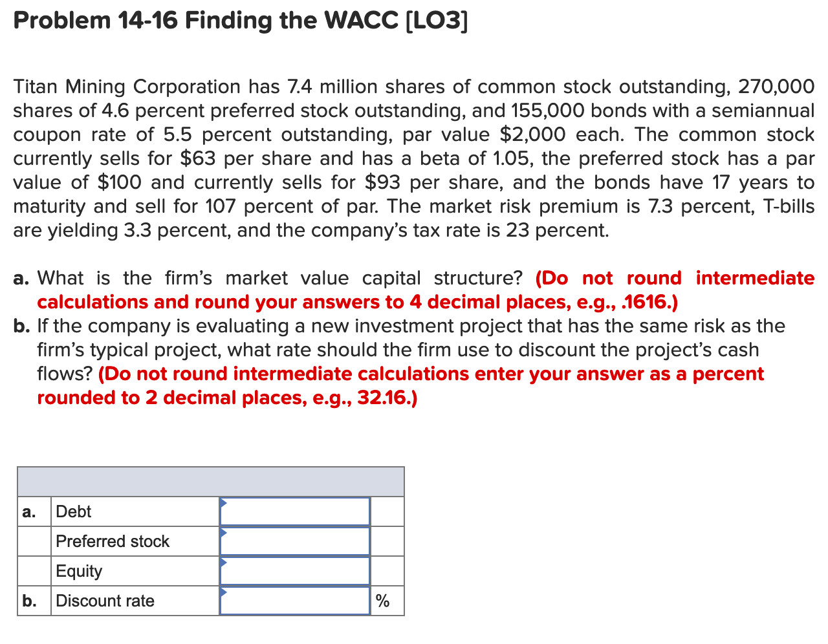This screenshot has height=644, width=828.
Task: Select the percent symbol next to Discount rate
Action: point(382,601)
